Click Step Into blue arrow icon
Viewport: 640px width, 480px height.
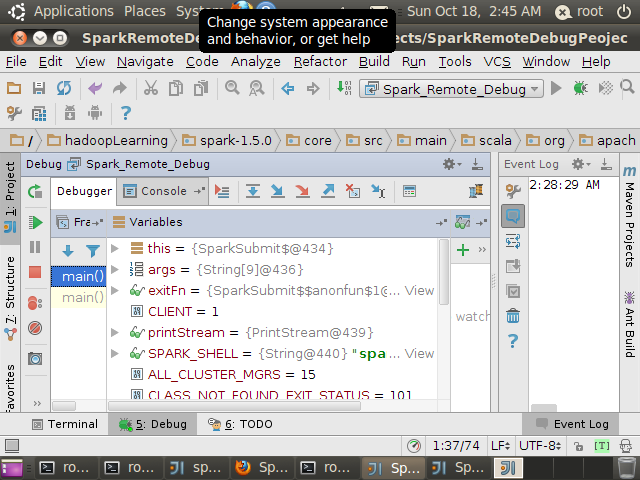(x=278, y=191)
